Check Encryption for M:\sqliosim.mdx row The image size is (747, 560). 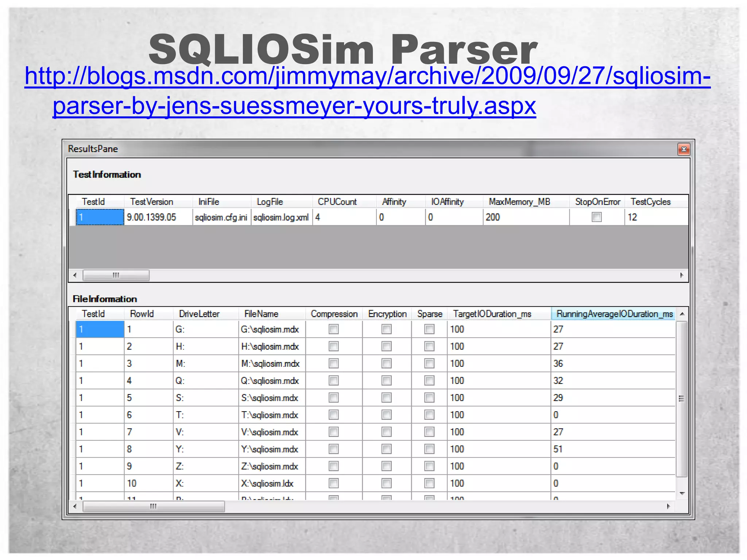pos(386,363)
